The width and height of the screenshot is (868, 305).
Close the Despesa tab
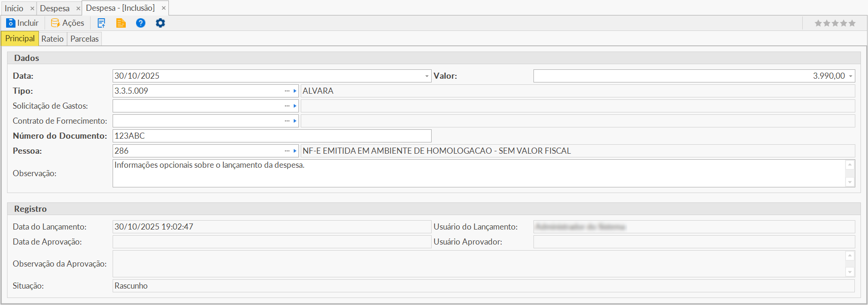pyautogui.click(x=78, y=8)
